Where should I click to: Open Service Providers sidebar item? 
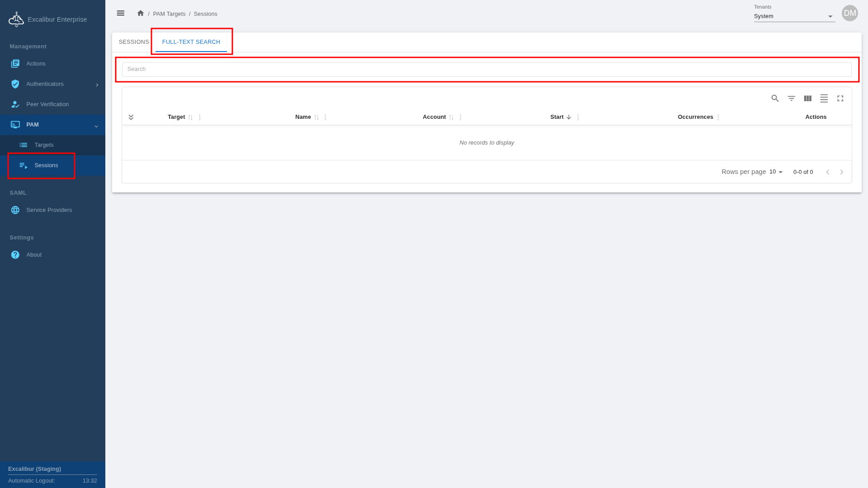coord(49,210)
